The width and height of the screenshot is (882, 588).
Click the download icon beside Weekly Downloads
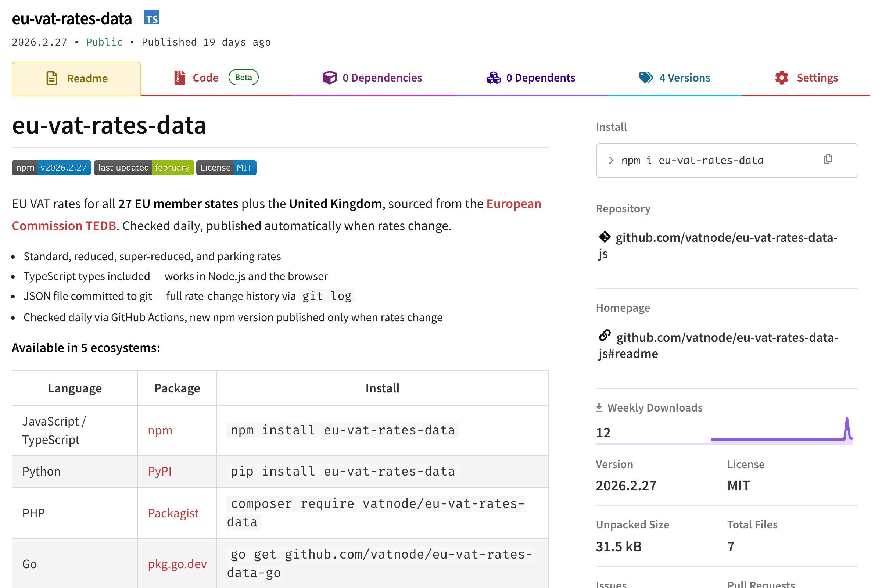coord(599,407)
